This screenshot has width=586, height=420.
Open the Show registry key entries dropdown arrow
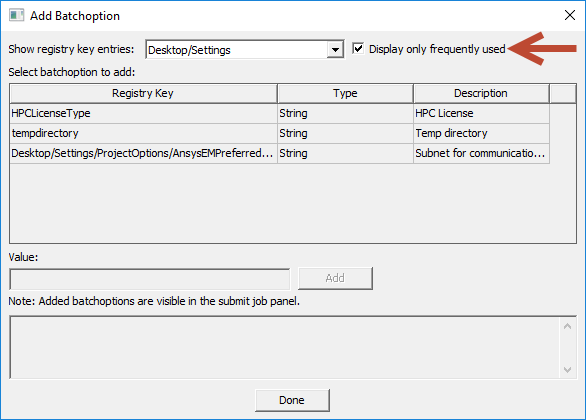(x=335, y=49)
